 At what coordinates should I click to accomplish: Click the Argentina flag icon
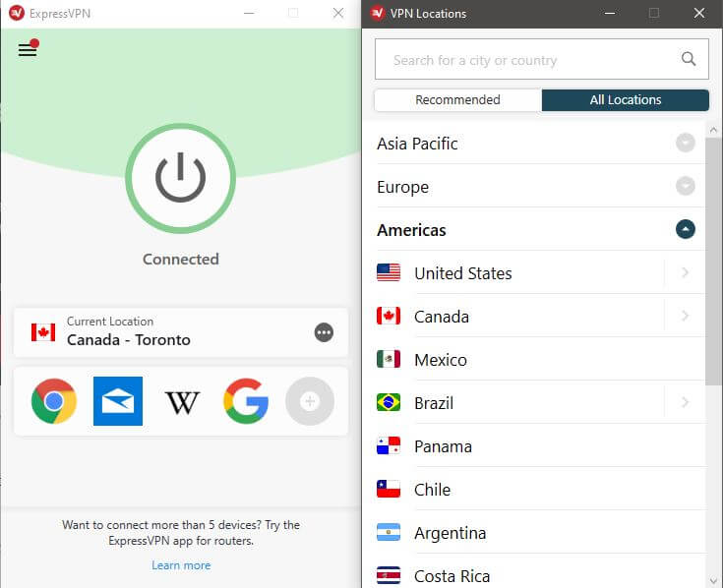[x=389, y=532]
